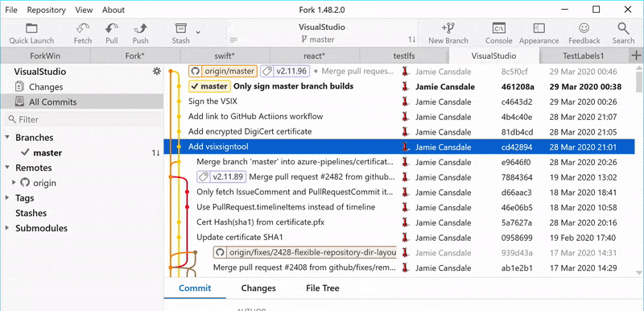Open the Console

tap(498, 33)
